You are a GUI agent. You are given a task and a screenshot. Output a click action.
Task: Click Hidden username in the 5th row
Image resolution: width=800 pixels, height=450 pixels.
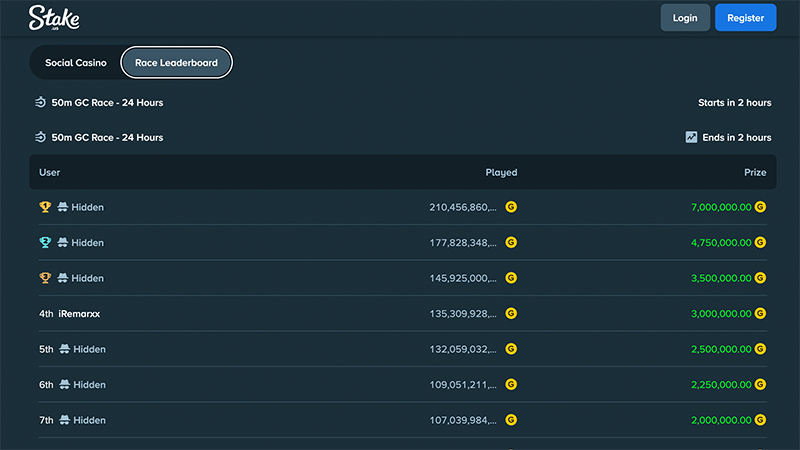click(89, 349)
